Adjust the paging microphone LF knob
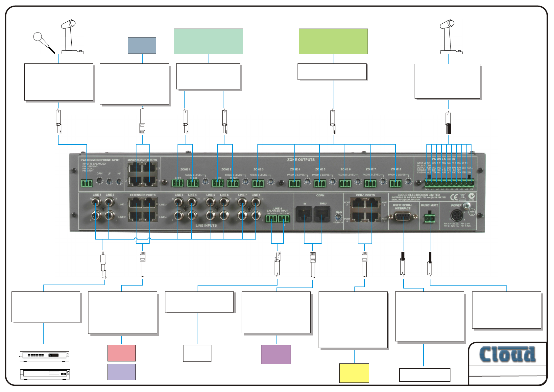Screen dimensions: 554x392 point(109,181)
